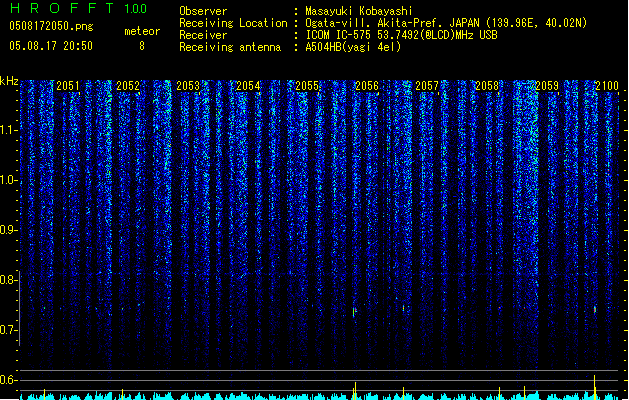The width and height of the screenshot is (629, 400).
Task: Click the kHz axis unit label
Action: click(x=9, y=81)
